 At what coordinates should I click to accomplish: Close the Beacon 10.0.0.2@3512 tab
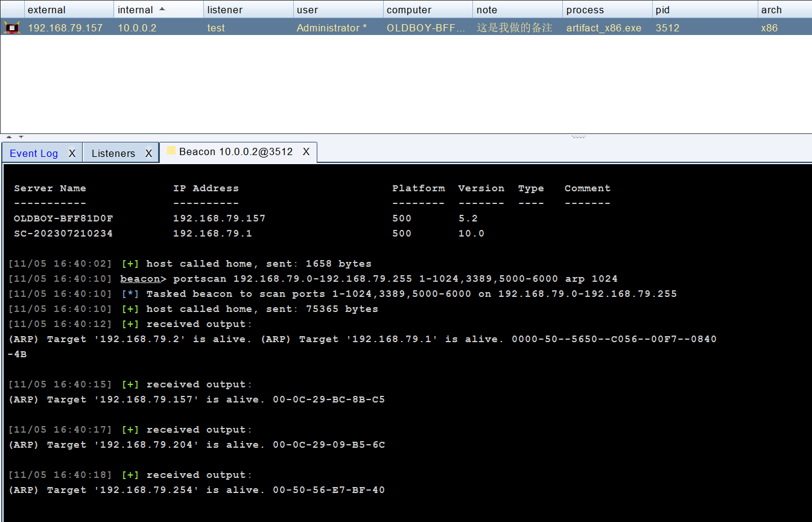coord(306,151)
